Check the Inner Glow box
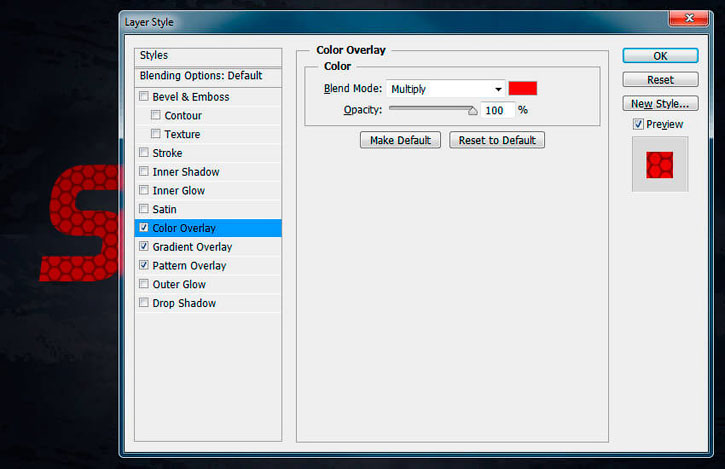 coord(144,190)
